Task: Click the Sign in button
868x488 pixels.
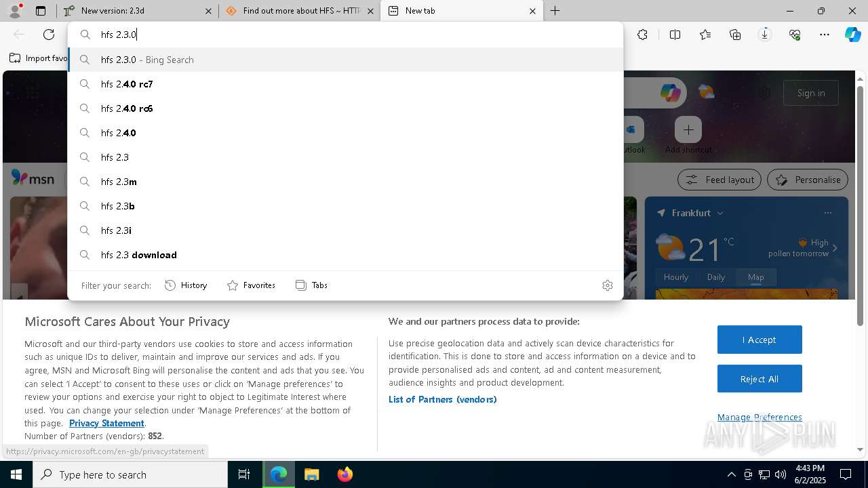Action: coord(811,93)
